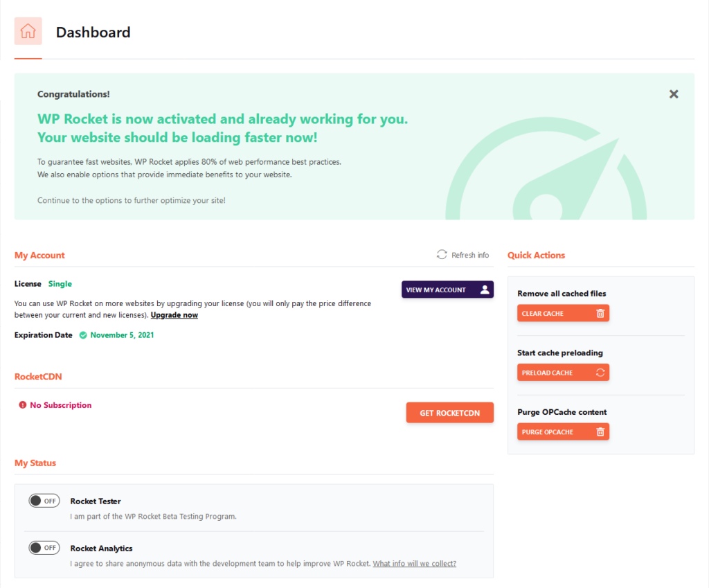Click the green checkmark beside the expiration date

84,335
